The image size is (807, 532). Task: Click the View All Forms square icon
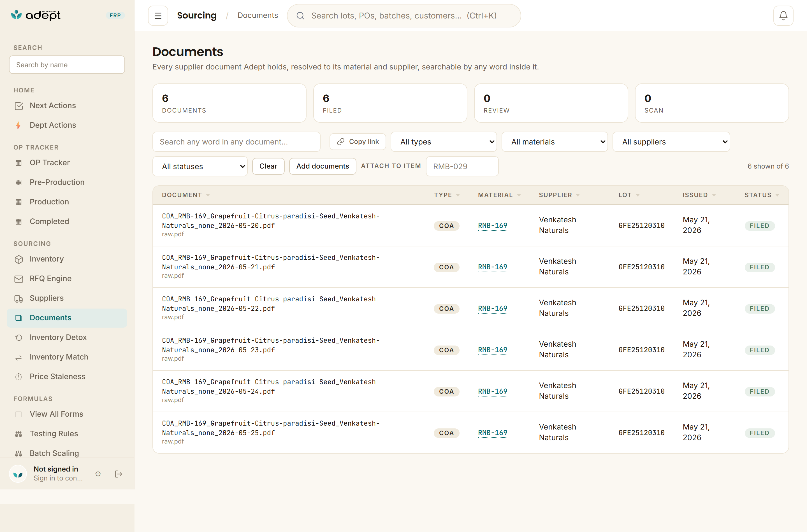[19, 414]
